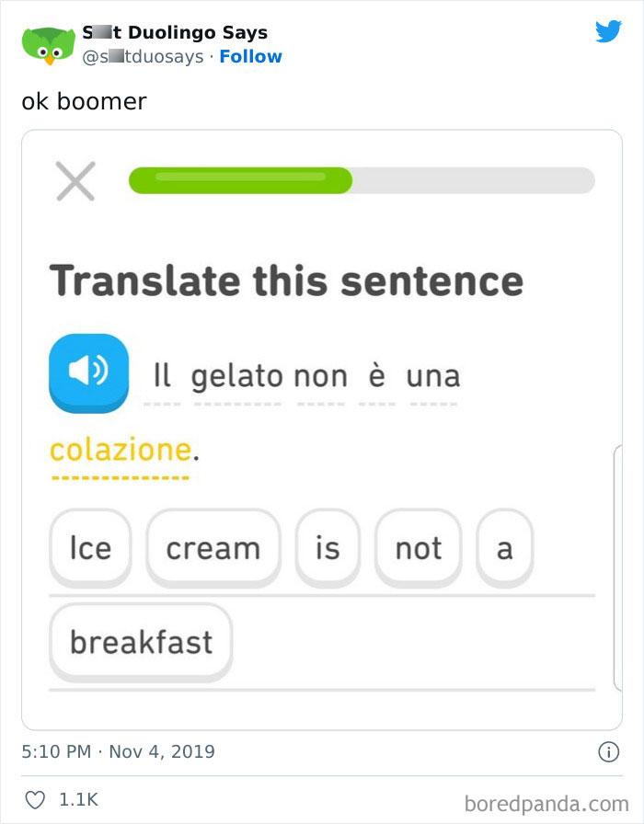Click the Twitter bird logo

tap(609, 31)
